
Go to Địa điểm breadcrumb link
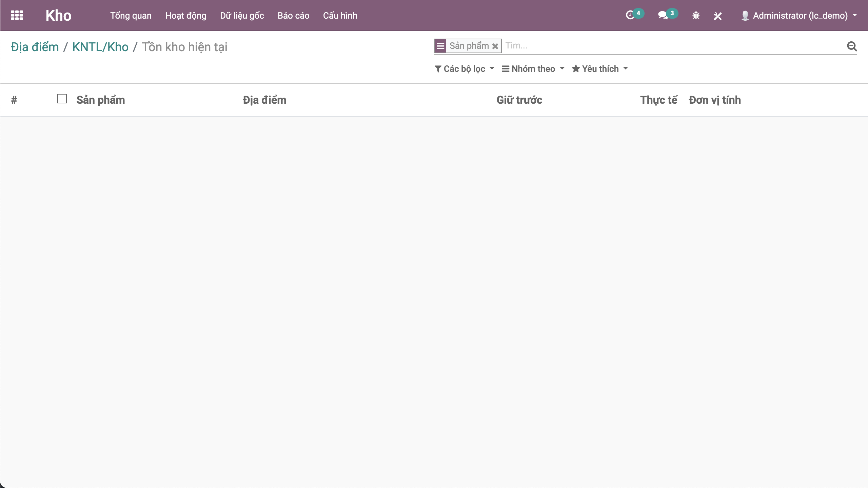tap(35, 47)
